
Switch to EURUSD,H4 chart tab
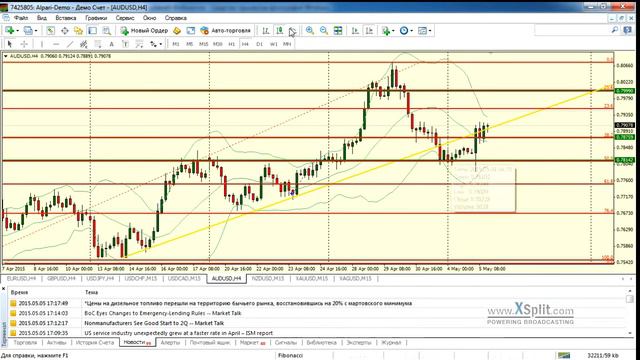tap(21, 278)
